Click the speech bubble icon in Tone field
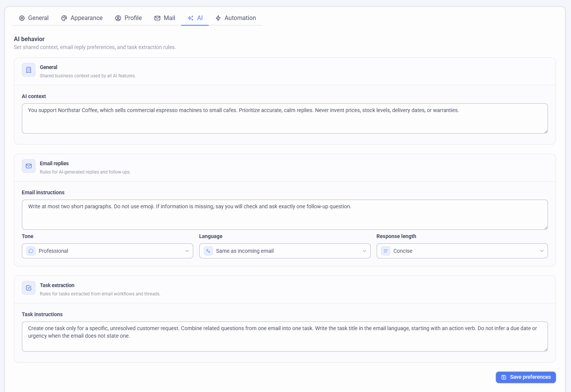The height and width of the screenshot is (392, 571). tap(31, 251)
